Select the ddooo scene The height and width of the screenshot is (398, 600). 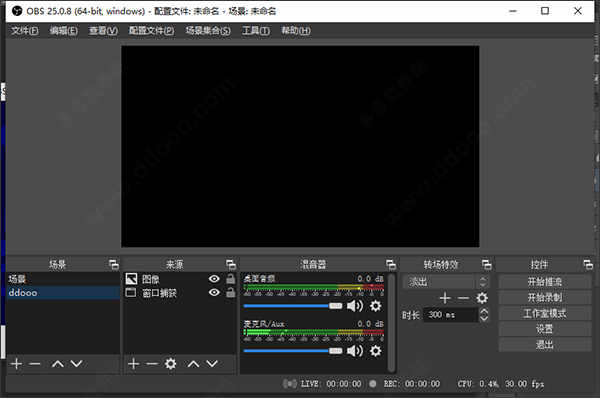pyautogui.click(x=63, y=293)
